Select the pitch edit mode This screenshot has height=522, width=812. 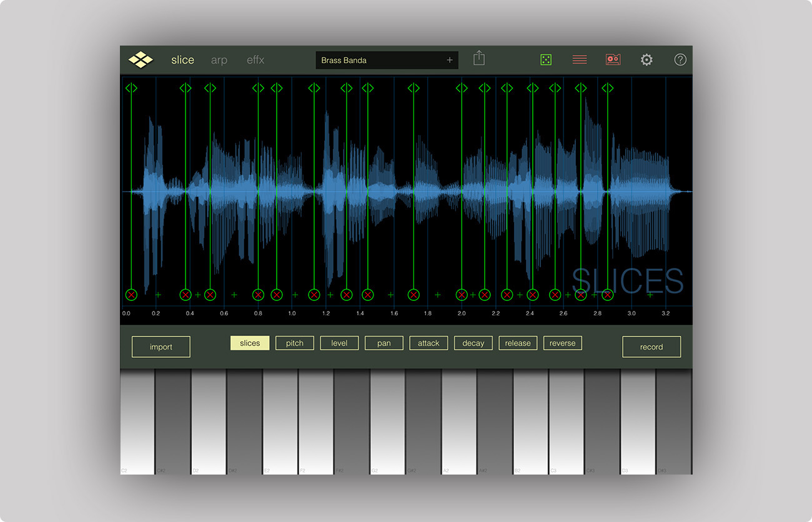click(295, 343)
